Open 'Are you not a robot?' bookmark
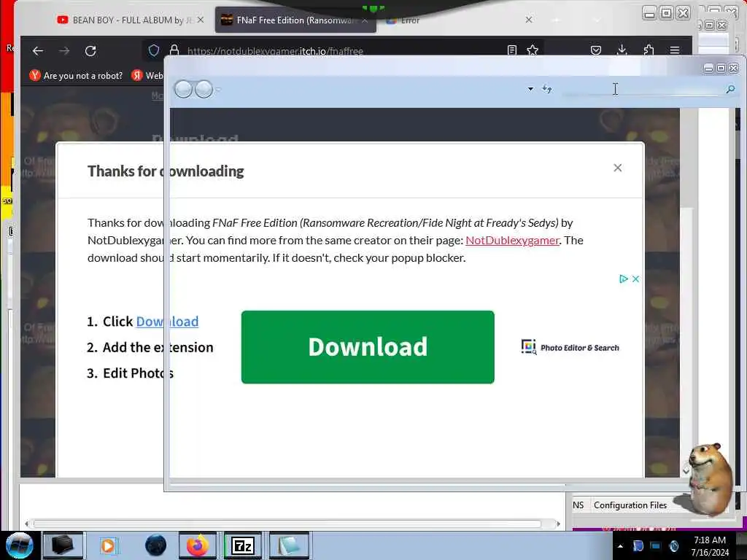The image size is (747, 560). tap(76, 75)
